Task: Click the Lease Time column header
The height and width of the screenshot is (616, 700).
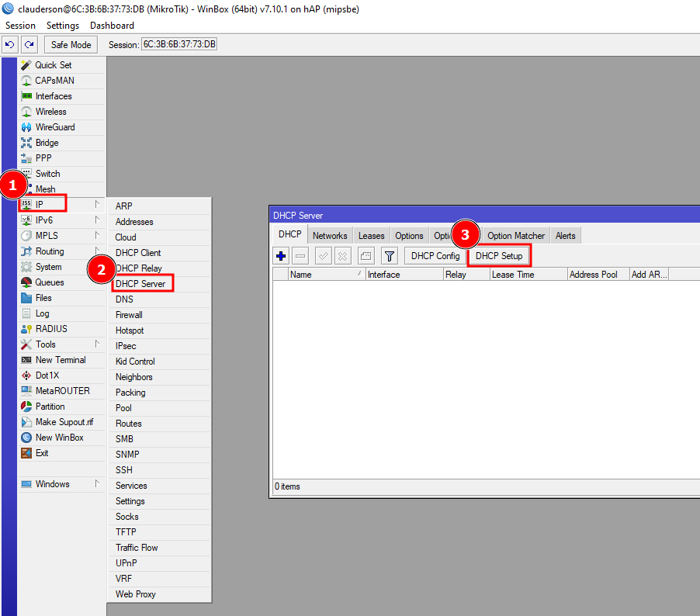Action: [513, 275]
